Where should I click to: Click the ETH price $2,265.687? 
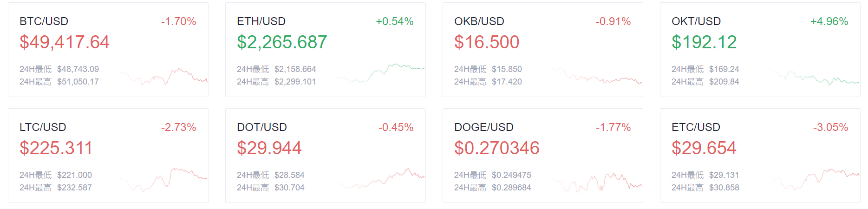(282, 42)
